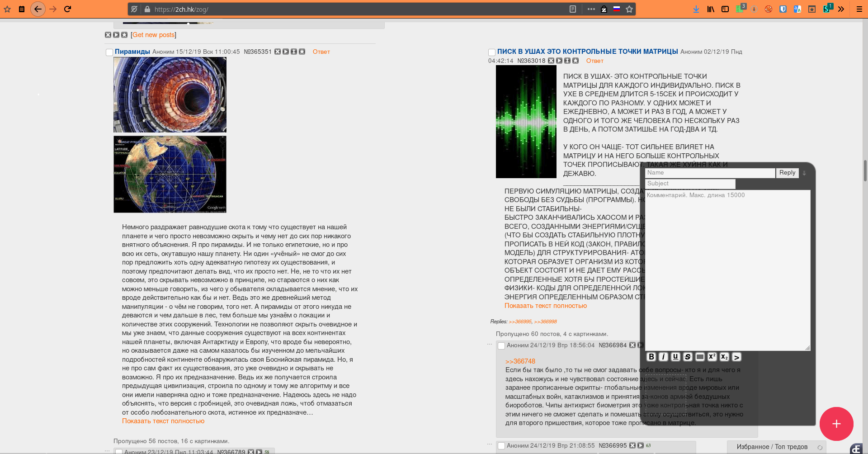Screen dimensions: 868x454
Task: Click the tracking protection shield in address bar
Action: (134, 9)
